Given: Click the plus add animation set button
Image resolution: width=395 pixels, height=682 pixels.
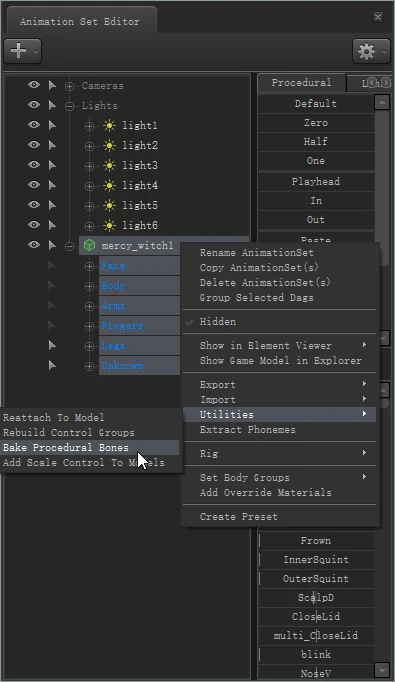Looking at the screenshot, I should coord(23,51).
